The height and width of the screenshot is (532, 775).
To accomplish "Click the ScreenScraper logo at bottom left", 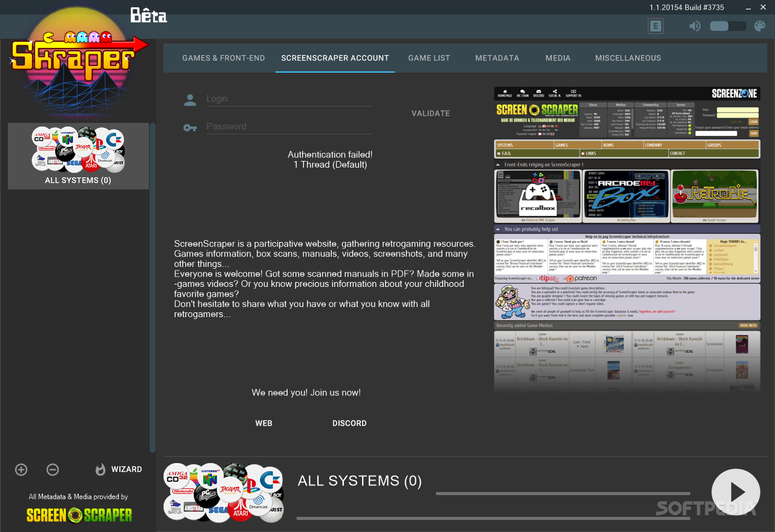I will tap(79, 514).
